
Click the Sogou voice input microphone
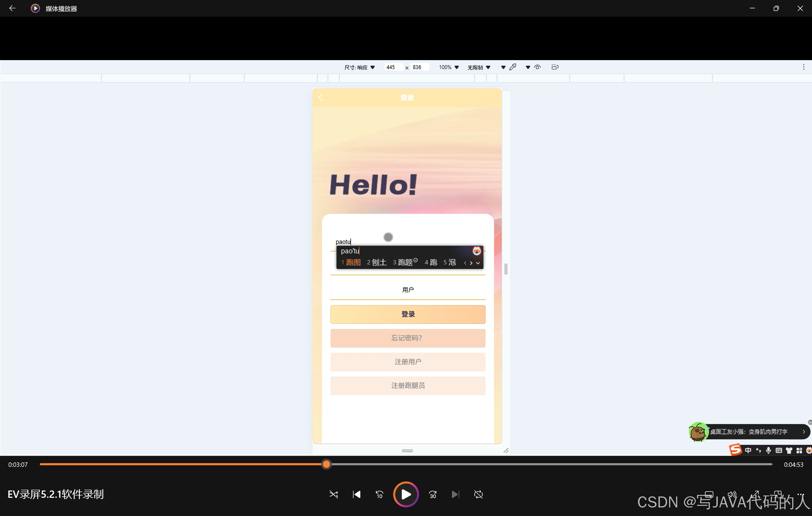pyautogui.click(x=769, y=450)
